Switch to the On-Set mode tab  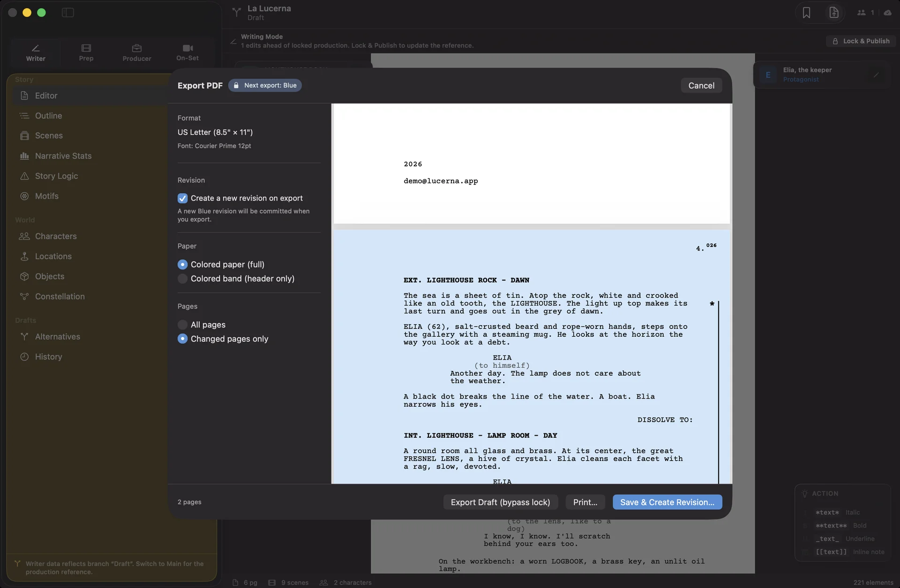click(187, 52)
